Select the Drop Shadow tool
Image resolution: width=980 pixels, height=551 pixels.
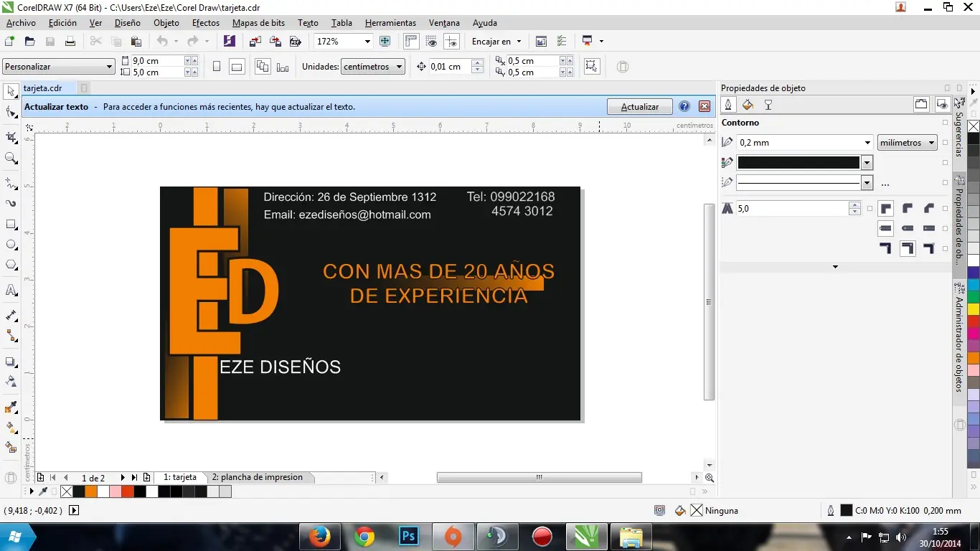pyautogui.click(x=11, y=362)
